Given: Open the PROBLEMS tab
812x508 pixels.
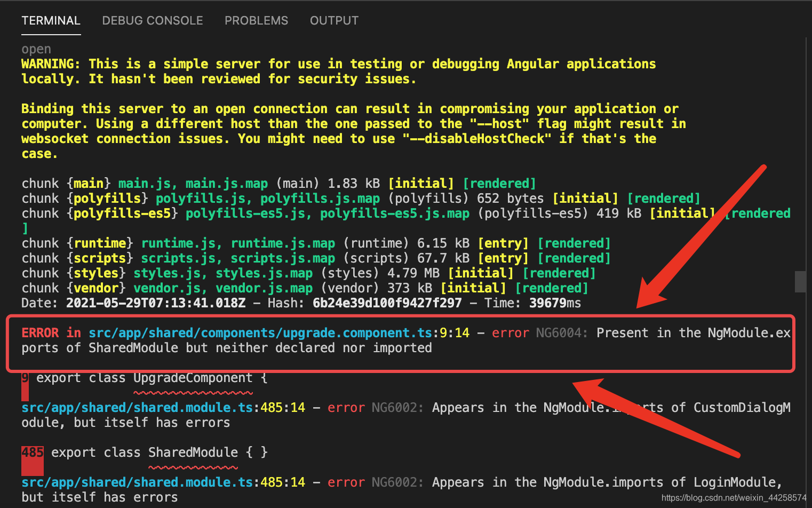Looking at the screenshot, I should click(256, 21).
